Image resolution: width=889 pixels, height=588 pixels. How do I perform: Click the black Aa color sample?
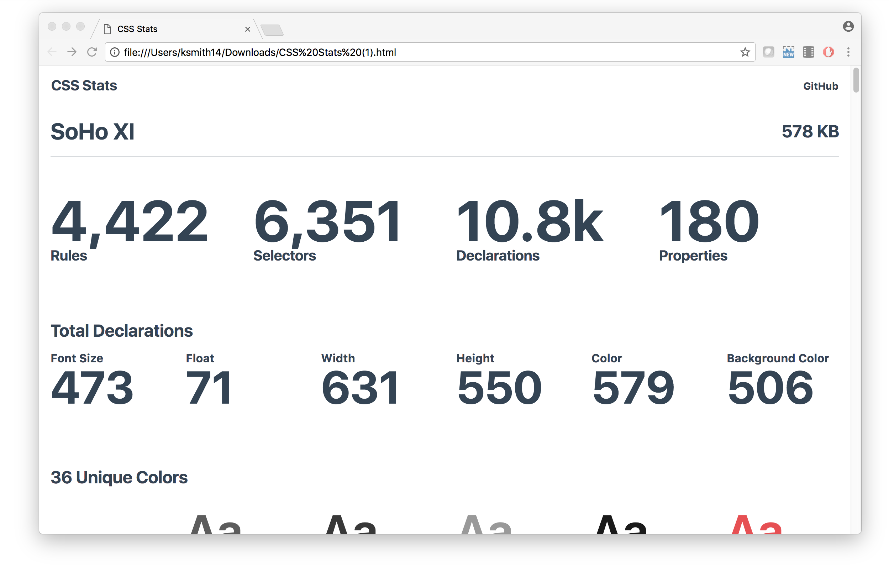coord(621,524)
